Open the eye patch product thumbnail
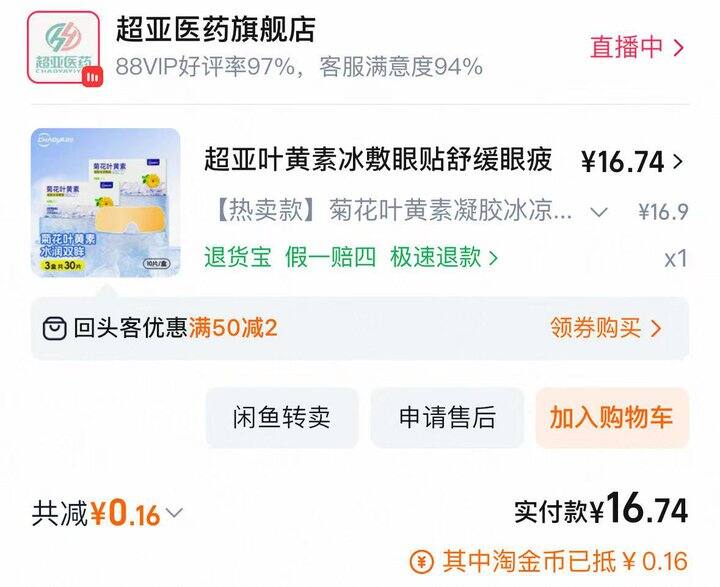This screenshot has height=587, width=720. tap(106, 203)
